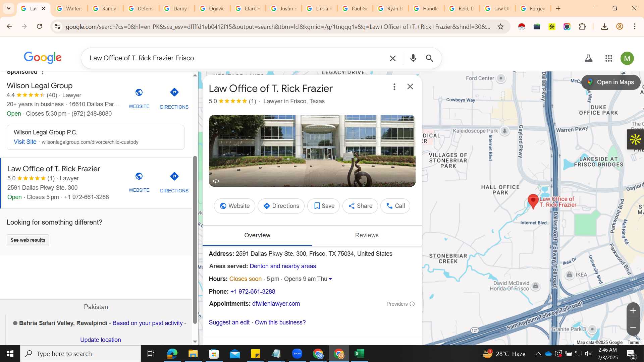Click Own this business? link
This screenshot has width=644, height=362.
pos(280,322)
